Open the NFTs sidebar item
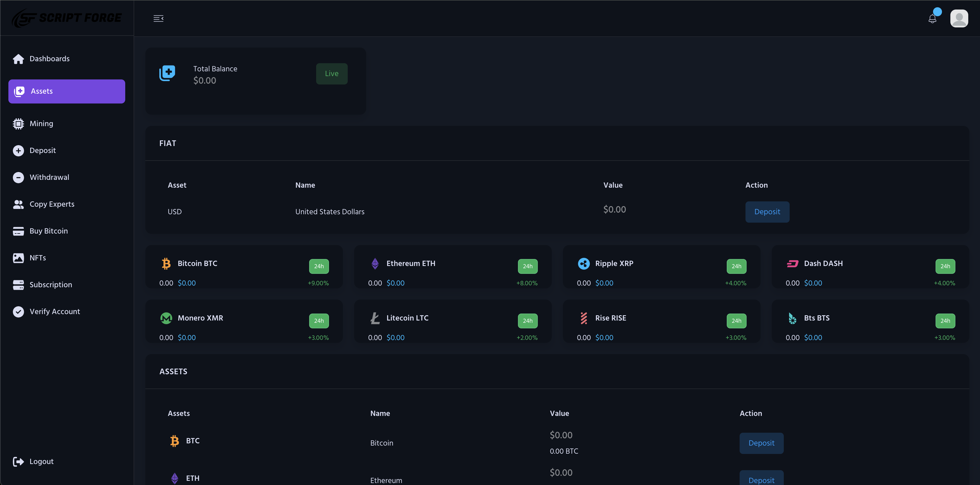 [37, 258]
